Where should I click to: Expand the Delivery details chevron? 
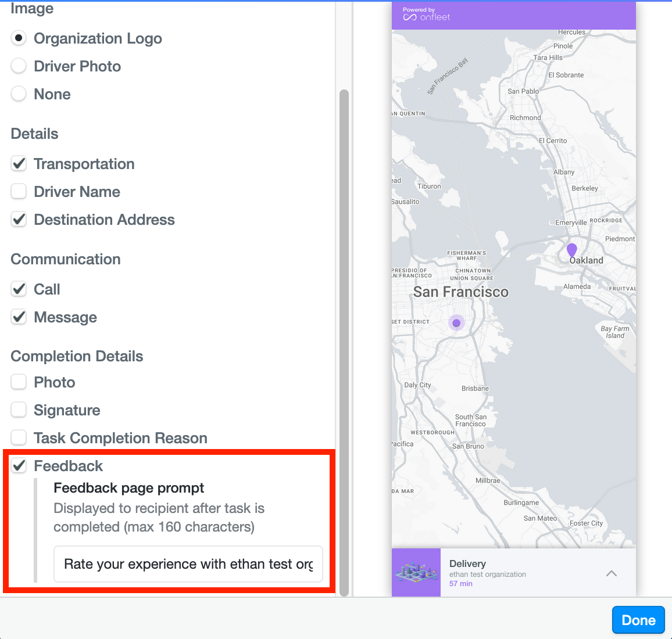[612, 573]
